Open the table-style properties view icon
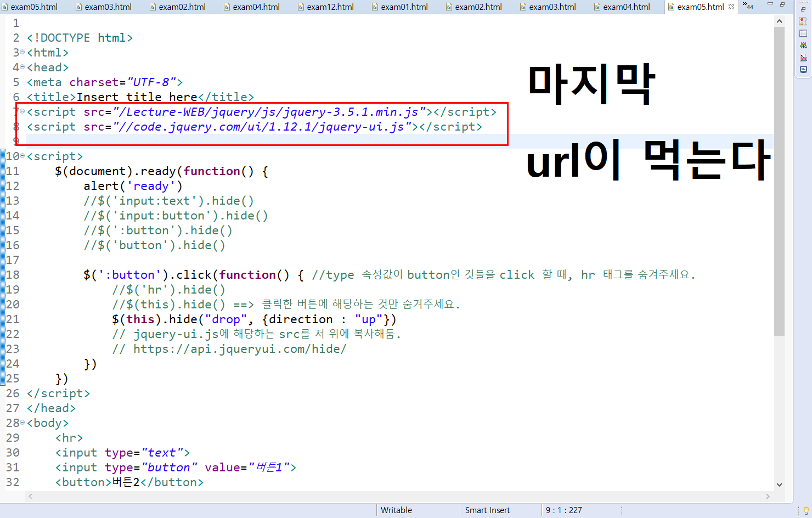 (x=803, y=33)
